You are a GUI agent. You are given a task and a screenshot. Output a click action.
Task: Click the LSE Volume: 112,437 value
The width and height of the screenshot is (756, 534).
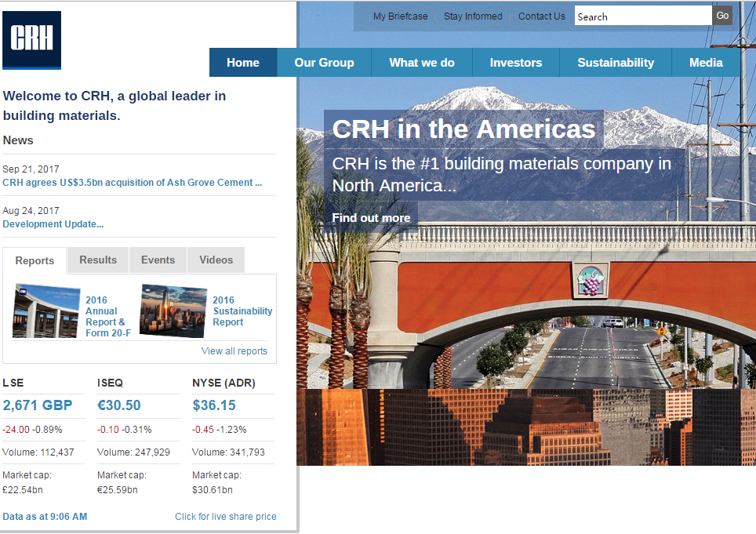click(x=38, y=452)
